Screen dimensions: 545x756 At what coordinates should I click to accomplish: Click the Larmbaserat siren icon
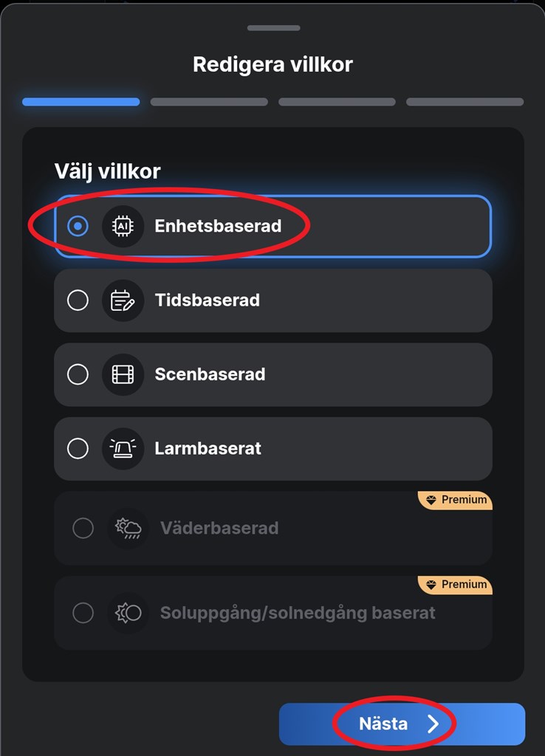pyautogui.click(x=123, y=448)
